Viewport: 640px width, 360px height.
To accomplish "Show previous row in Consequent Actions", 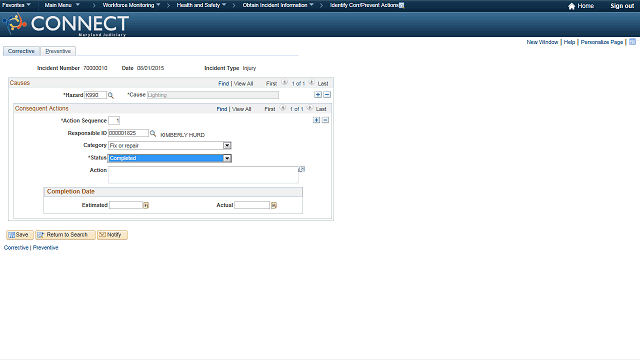I will (x=283, y=108).
